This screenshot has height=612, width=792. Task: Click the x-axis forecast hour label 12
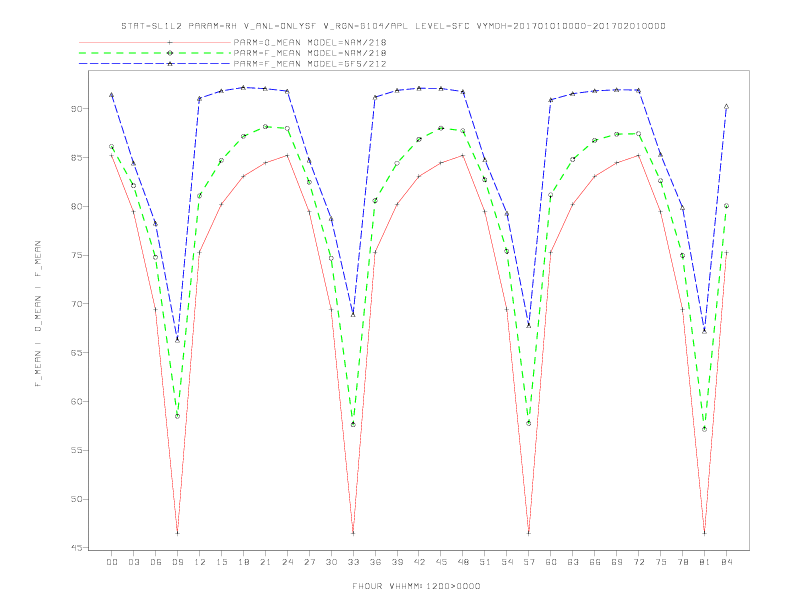[x=200, y=562]
